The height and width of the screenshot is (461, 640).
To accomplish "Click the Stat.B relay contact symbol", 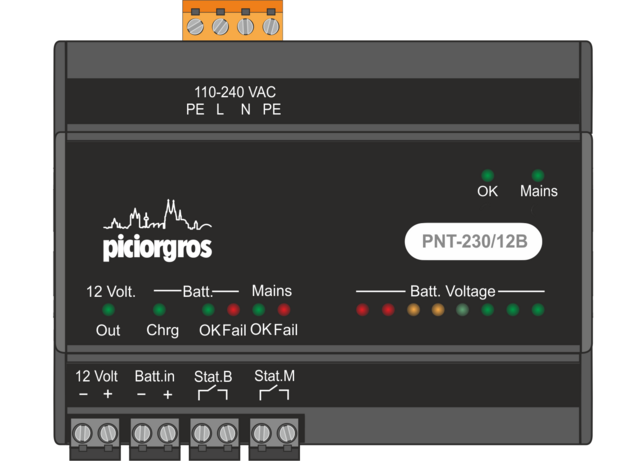I will pyautogui.click(x=212, y=395).
